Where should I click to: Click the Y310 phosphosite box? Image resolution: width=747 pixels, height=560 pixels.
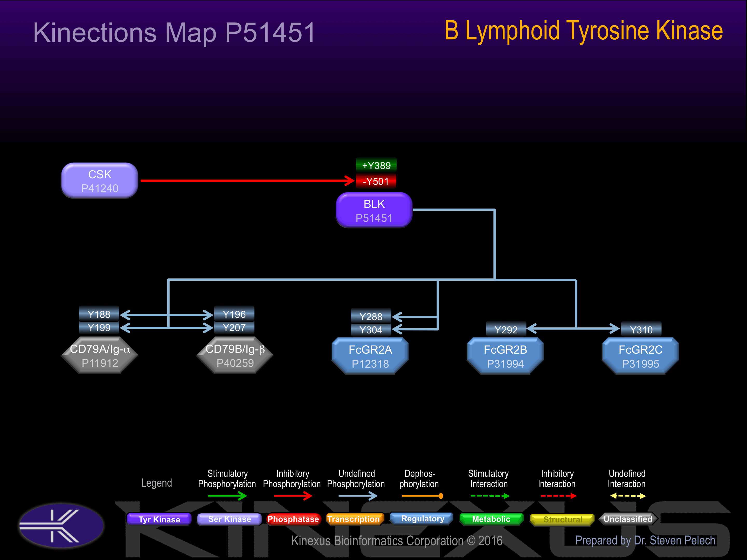click(x=641, y=330)
